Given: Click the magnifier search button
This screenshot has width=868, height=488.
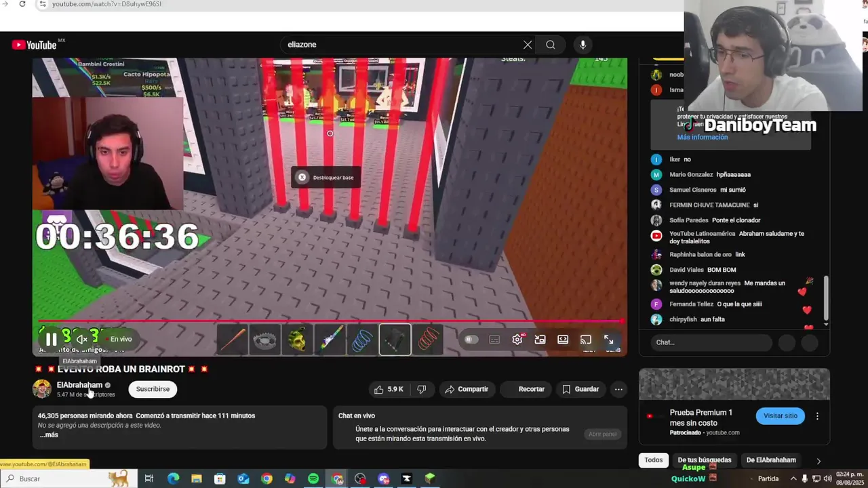Looking at the screenshot, I should [x=551, y=45].
